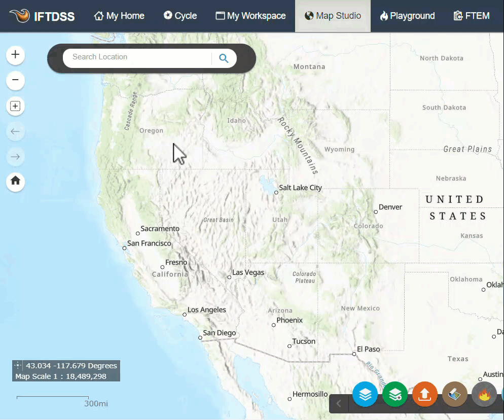The width and height of the screenshot is (504, 420).
Task: Zoom out with the minus button
Action: coord(15,80)
